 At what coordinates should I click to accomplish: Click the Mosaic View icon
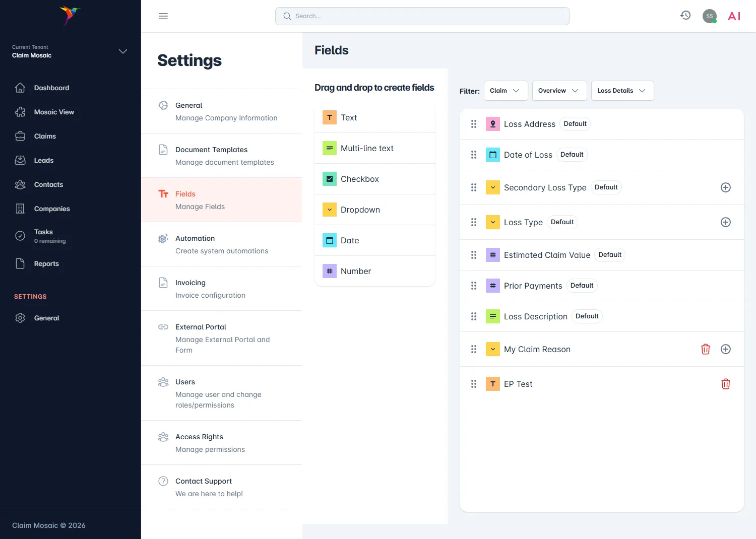(20, 112)
